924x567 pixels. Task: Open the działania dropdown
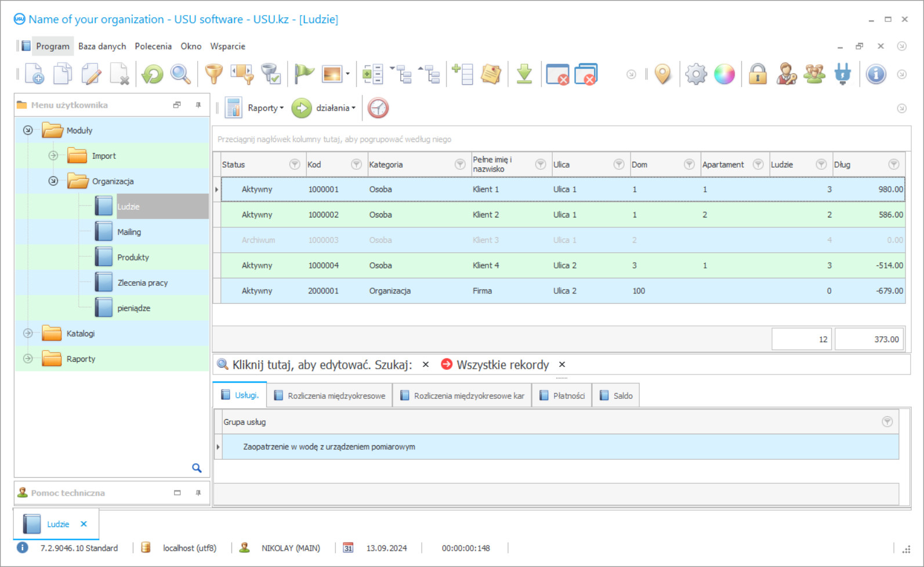click(336, 108)
